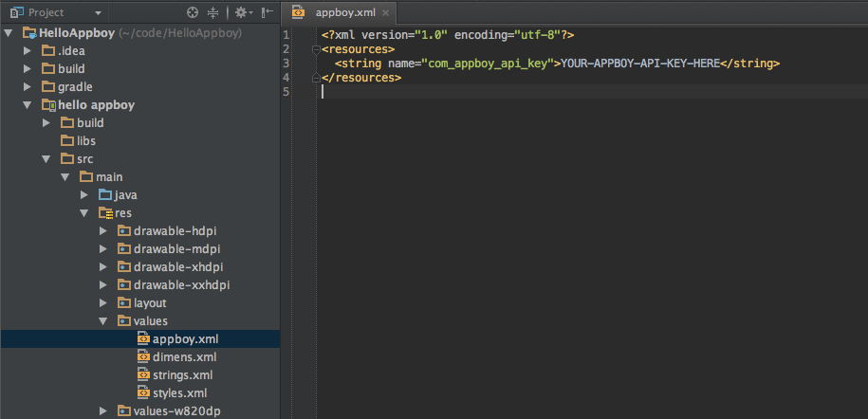This screenshot has width=868, height=419.
Task: Click the java source folder icon
Action: pyautogui.click(x=104, y=195)
